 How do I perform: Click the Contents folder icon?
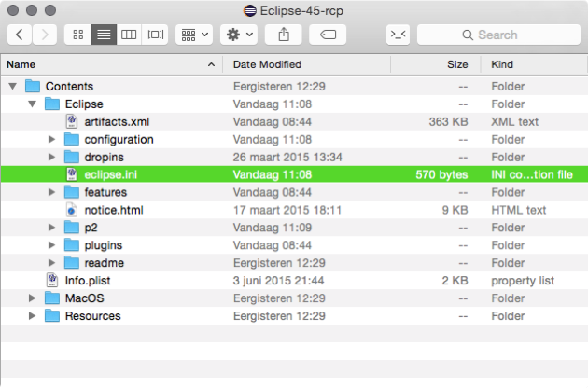(33, 86)
